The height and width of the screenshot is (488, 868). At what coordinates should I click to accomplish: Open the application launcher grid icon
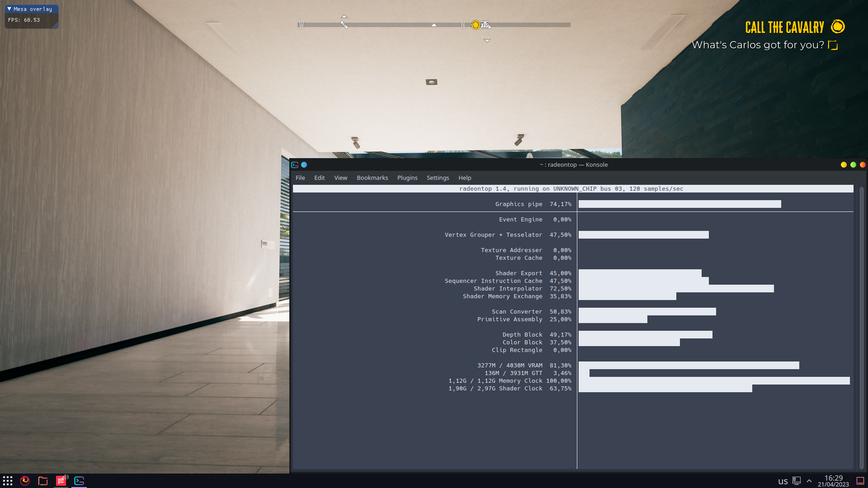coord(8,481)
